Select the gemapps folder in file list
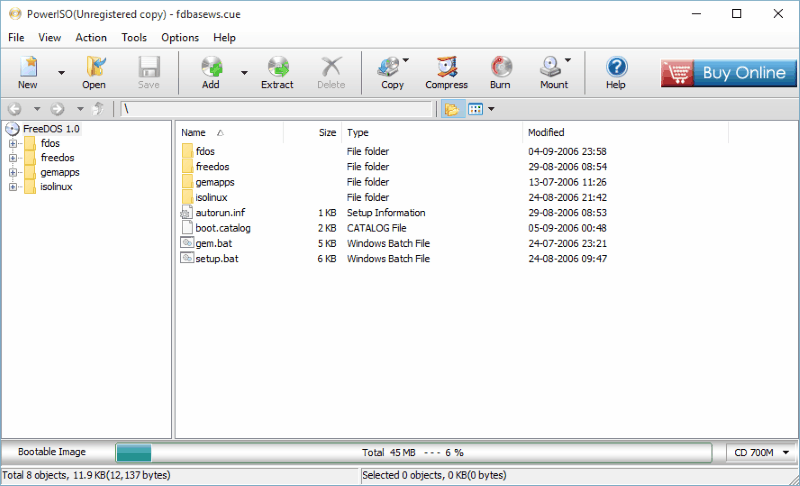 point(215,182)
